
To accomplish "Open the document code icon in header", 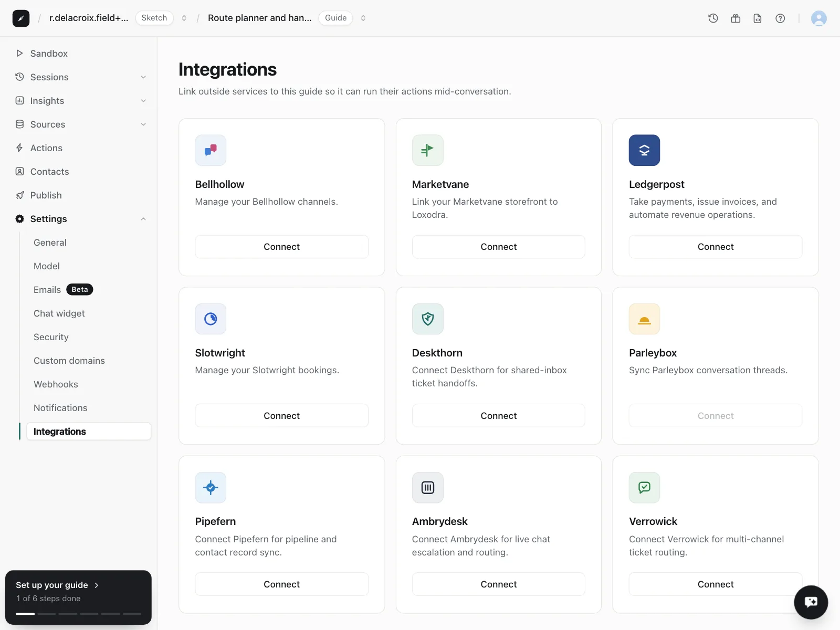I will coord(758,18).
